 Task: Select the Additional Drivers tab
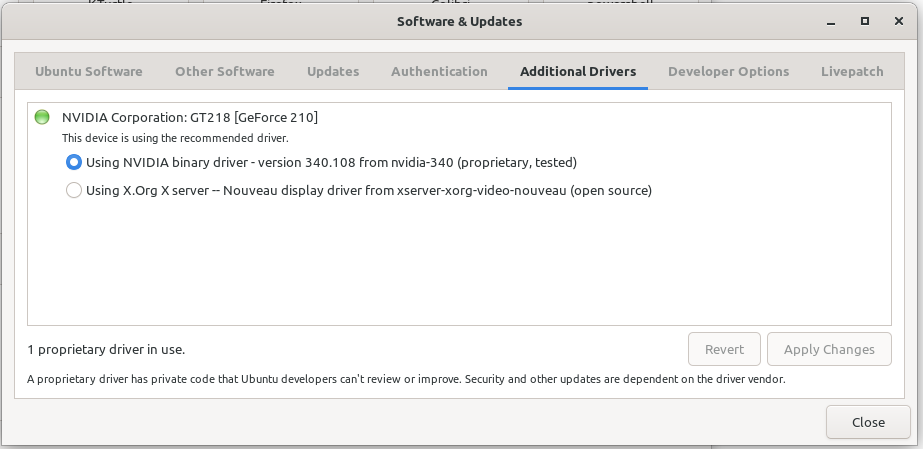tap(577, 71)
